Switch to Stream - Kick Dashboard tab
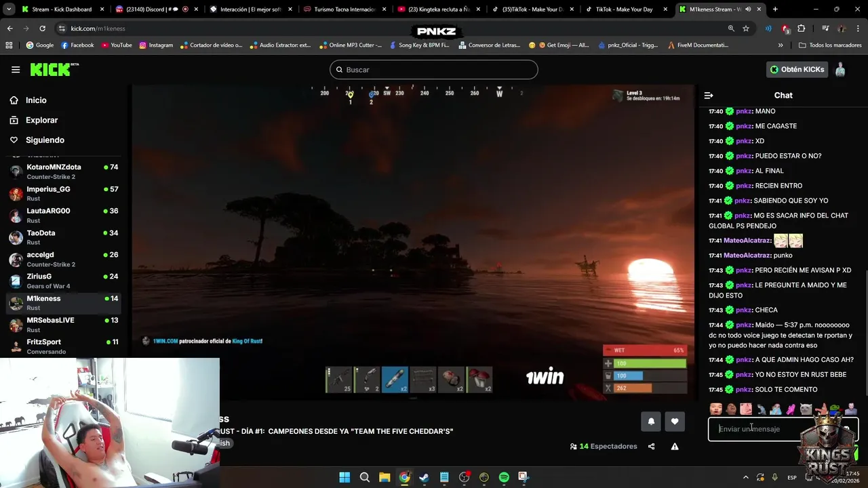868x488 pixels. [62, 9]
